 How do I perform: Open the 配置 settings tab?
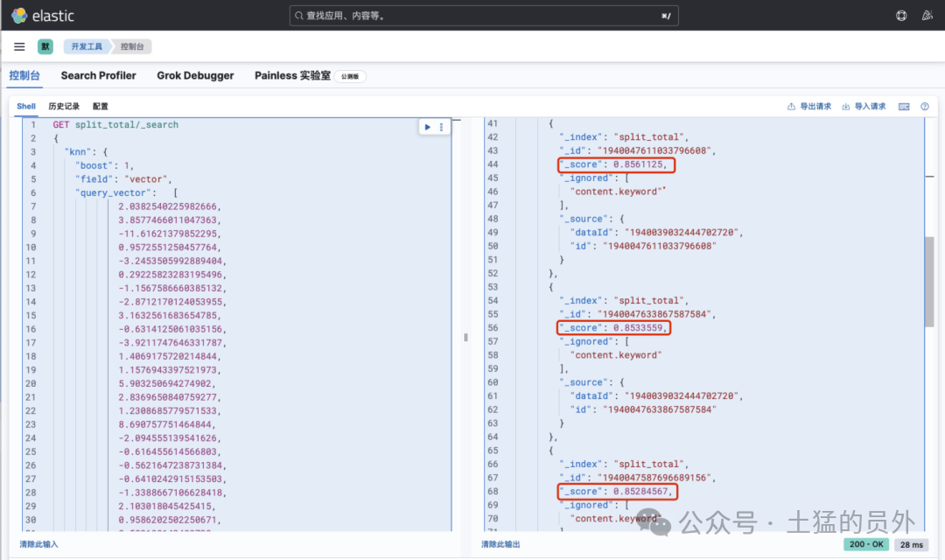[100, 106]
